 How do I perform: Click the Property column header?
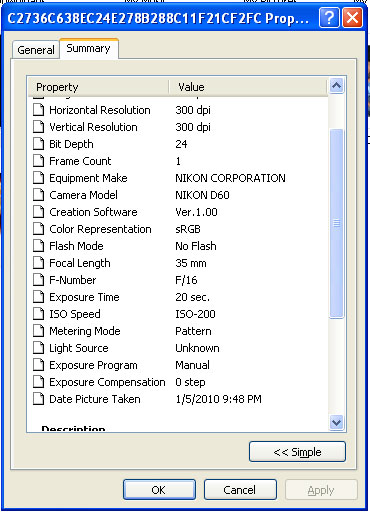pos(98,87)
